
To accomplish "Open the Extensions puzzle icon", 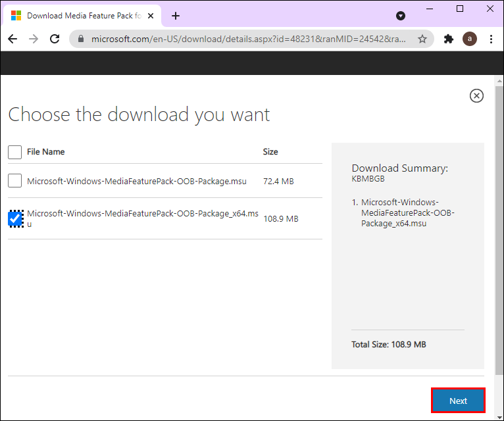I will click(x=448, y=39).
